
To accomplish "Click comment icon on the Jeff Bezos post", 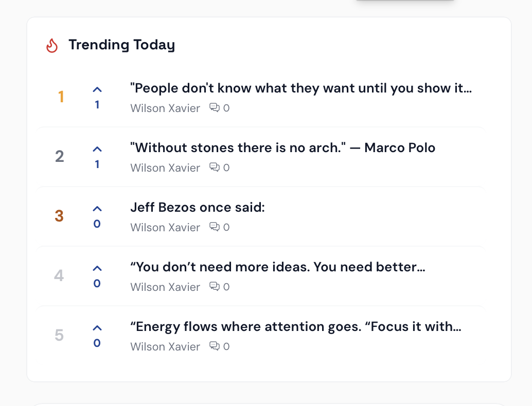I will 214,227.
